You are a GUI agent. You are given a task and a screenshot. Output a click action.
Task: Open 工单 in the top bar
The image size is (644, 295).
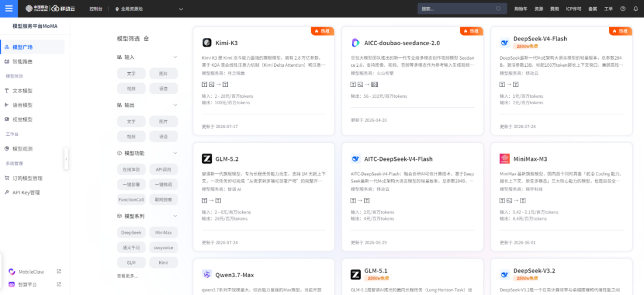(609, 8)
